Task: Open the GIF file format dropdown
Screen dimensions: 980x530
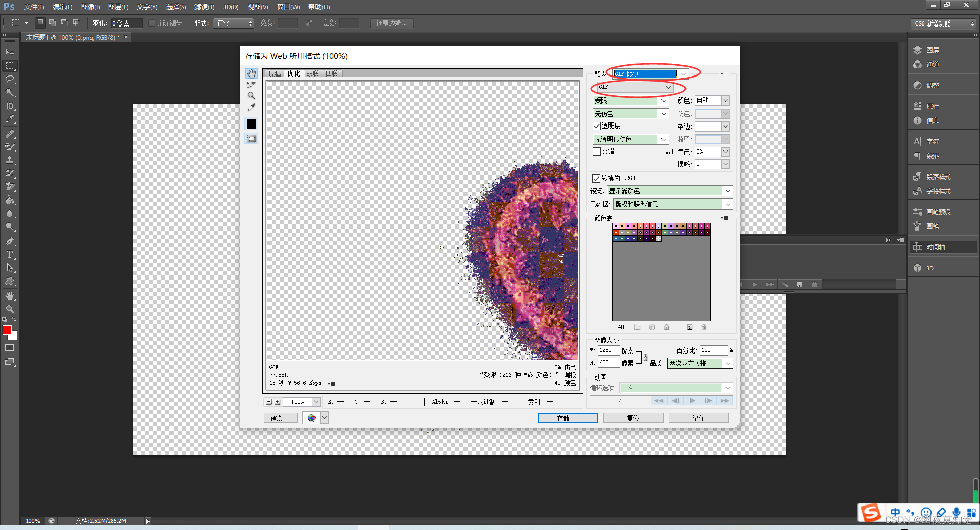Action: coord(635,87)
